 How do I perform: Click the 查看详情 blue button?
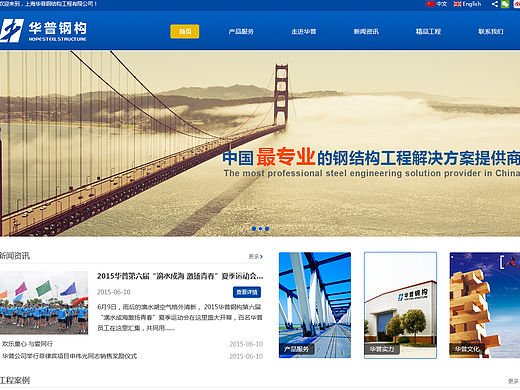coord(247,292)
